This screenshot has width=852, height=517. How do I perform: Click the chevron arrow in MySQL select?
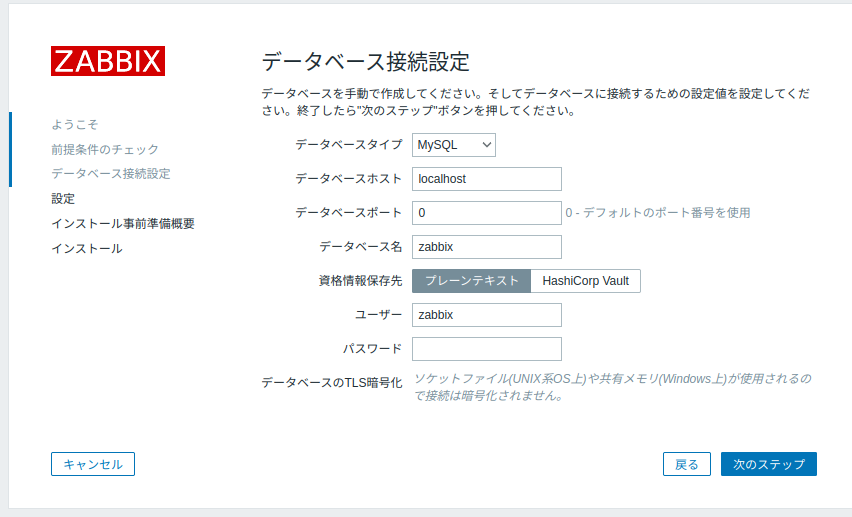[486, 145]
